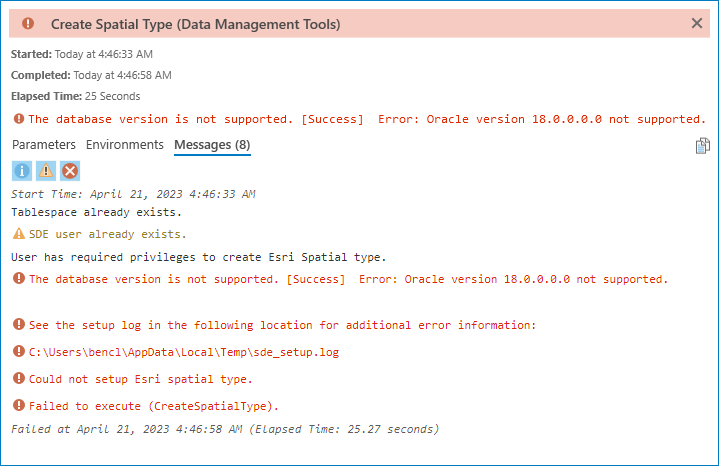719x466 pixels.
Task: Open the Environments tab
Action: 125,145
